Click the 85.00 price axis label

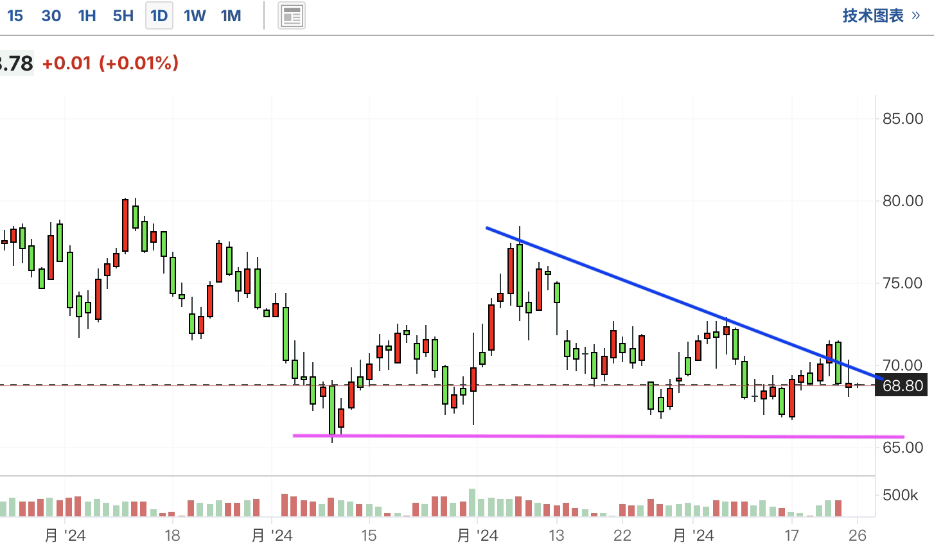click(x=903, y=119)
